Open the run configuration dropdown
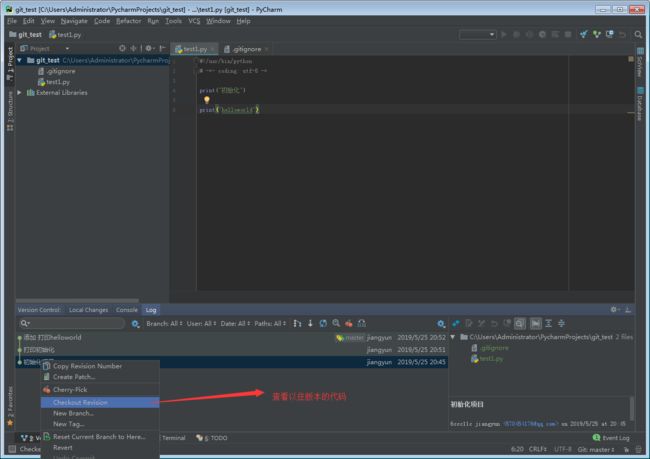650x459 pixels. [x=477, y=34]
